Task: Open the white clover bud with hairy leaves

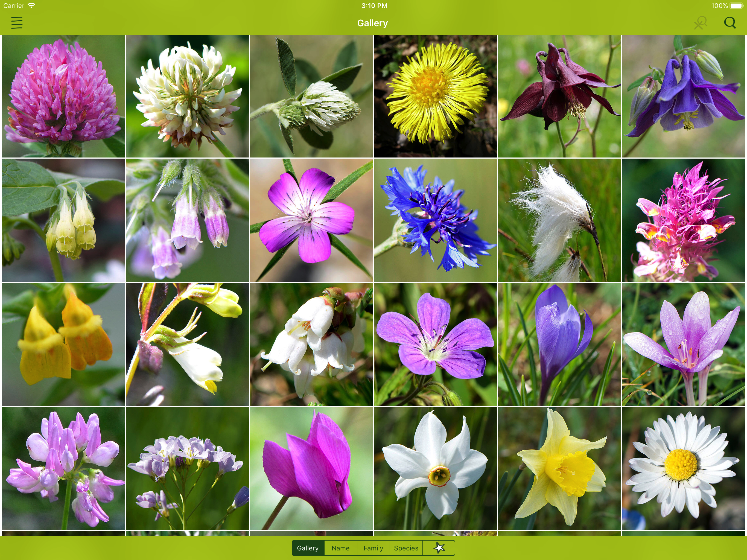Action: click(311, 96)
